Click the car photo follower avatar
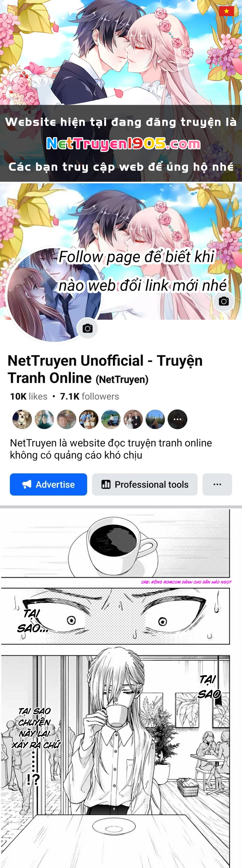 click(111, 419)
